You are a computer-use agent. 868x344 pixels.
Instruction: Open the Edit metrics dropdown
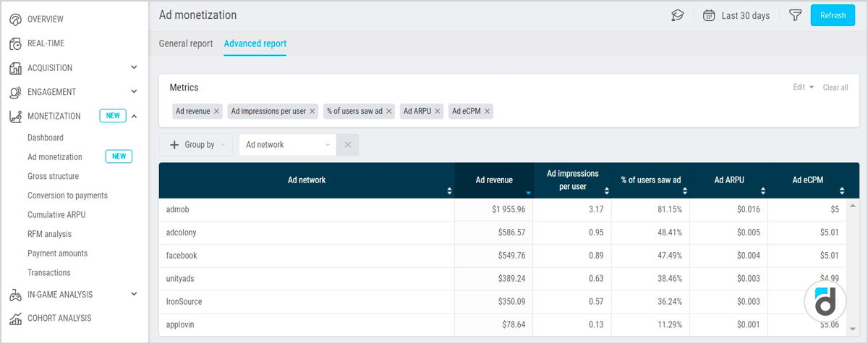click(x=803, y=88)
